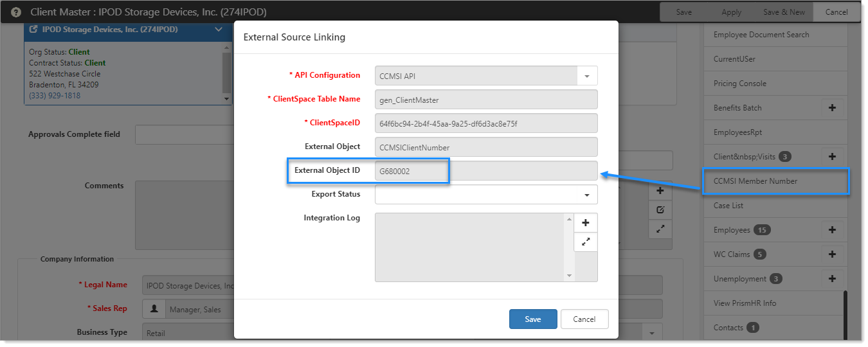Add an Integration Log entry

coord(586,223)
